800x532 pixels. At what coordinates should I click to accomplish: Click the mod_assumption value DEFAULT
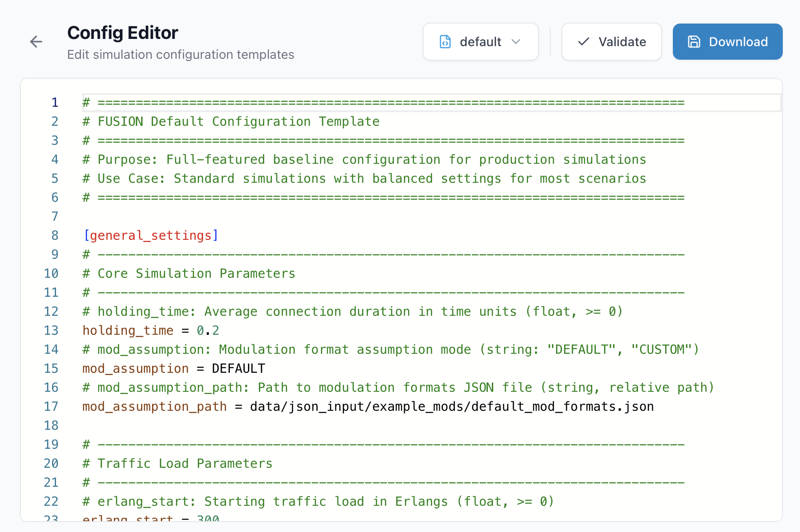[238, 369]
